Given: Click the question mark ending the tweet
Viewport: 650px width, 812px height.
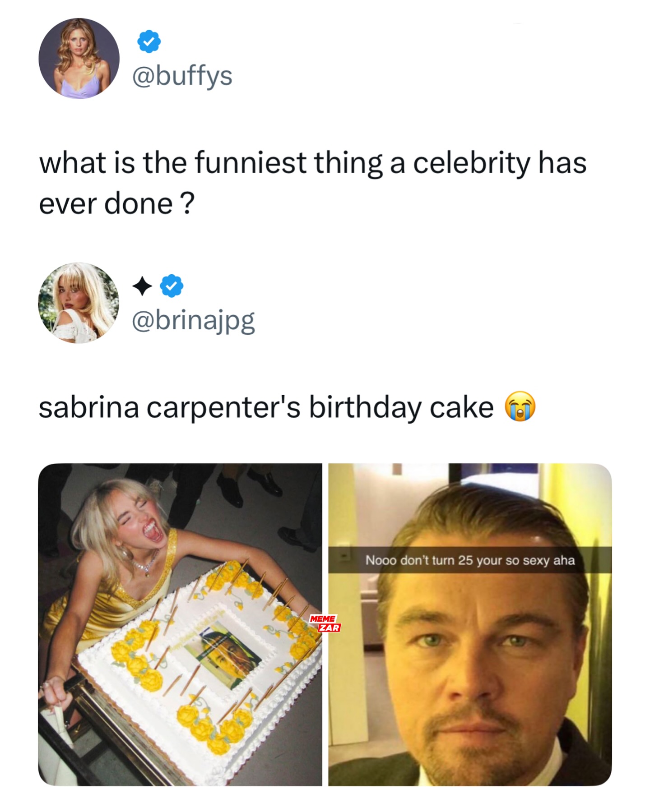Looking at the screenshot, I should tap(188, 204).
